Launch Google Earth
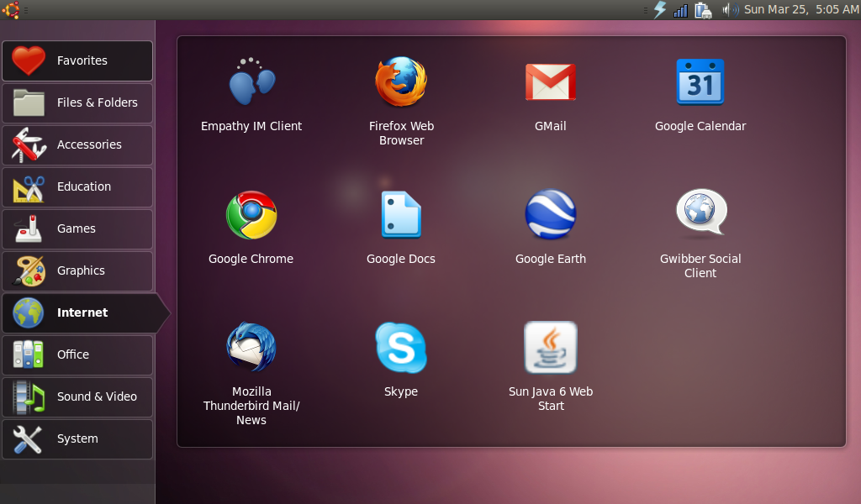 click(551, 214)
